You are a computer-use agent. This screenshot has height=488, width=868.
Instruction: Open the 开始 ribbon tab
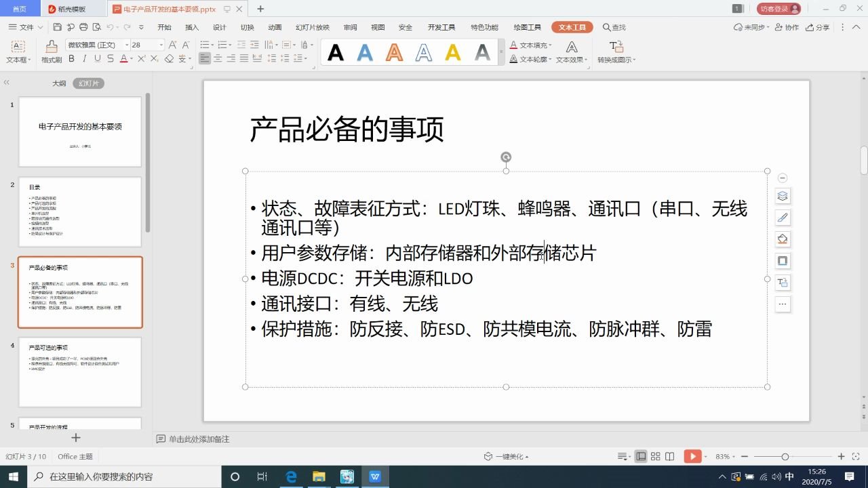164,27
